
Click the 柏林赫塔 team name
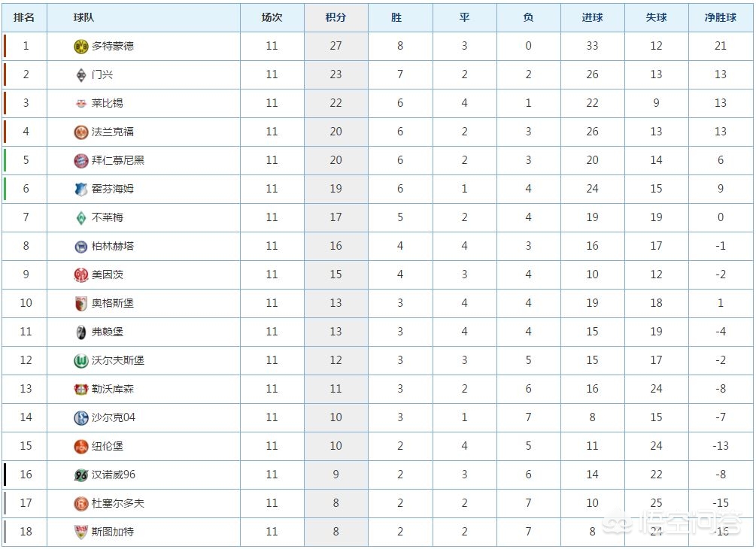113,247
